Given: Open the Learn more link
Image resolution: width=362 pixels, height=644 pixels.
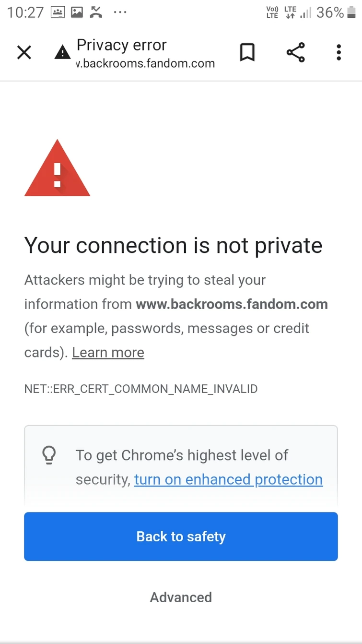Looking at the screenshot, I should point(107,352).
